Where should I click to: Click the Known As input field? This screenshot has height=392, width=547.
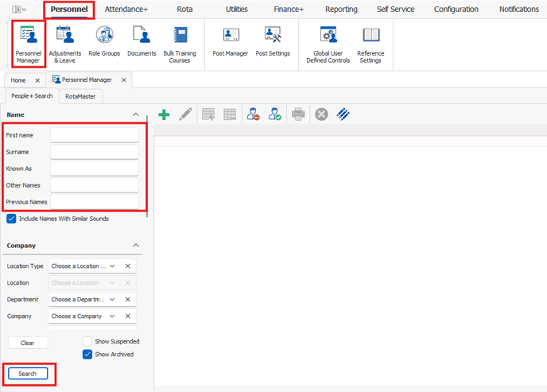coord(94,169)
